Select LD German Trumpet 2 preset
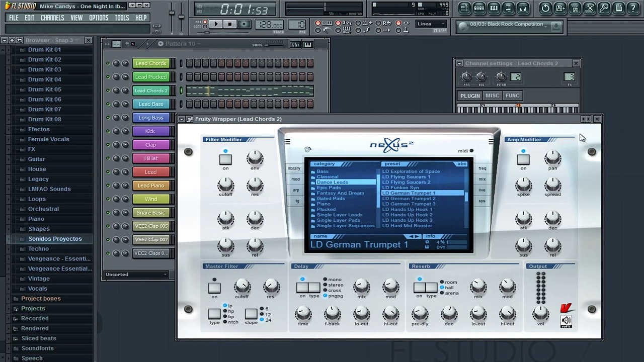Screen dimensions: 644x362 tap(409, 199)
